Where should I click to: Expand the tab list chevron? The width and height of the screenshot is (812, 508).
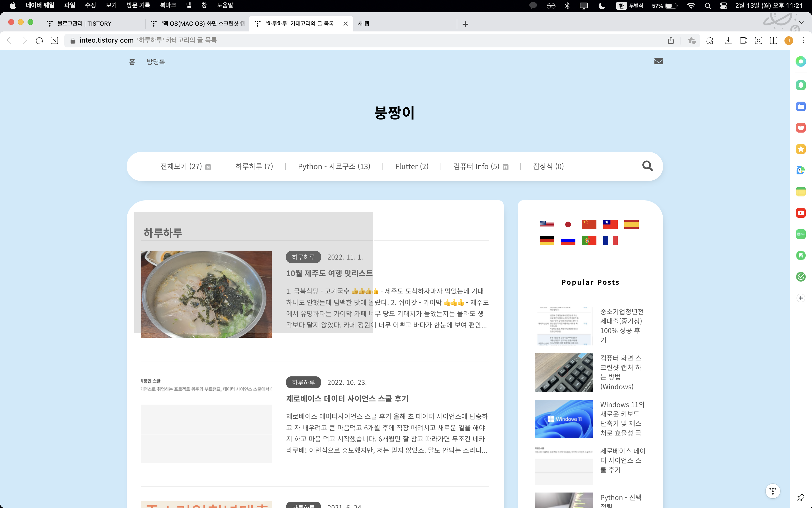pyautogui.click(x=801, y=22)
